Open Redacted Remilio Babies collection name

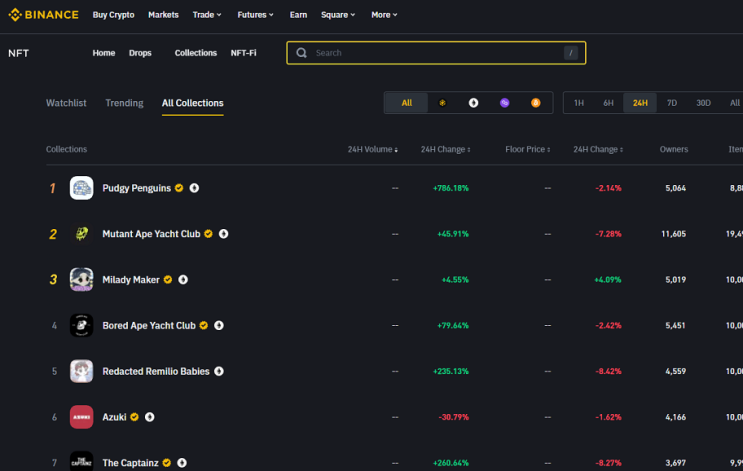(x=156, y=371)
